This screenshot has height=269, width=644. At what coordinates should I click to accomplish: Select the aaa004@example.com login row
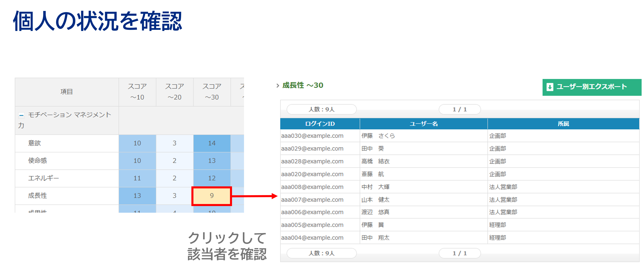click(460, 238)
